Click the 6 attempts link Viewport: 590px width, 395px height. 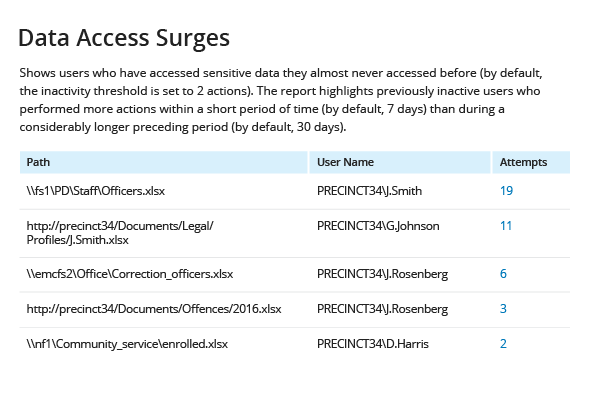(x=503, y=273)
